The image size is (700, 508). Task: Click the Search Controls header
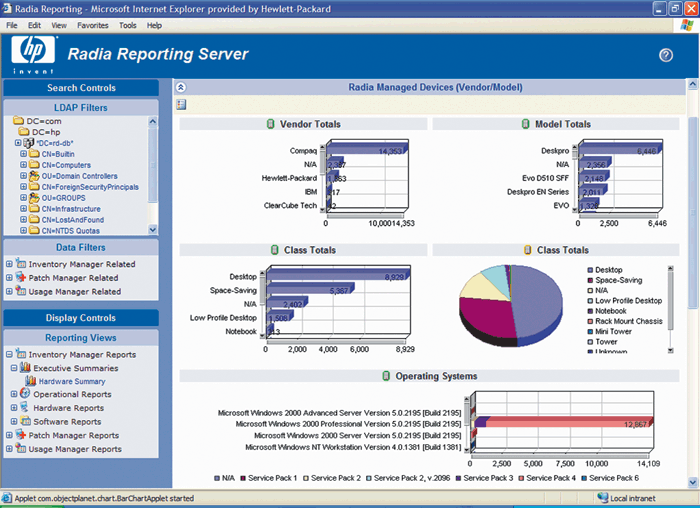[x=81, y=87]
